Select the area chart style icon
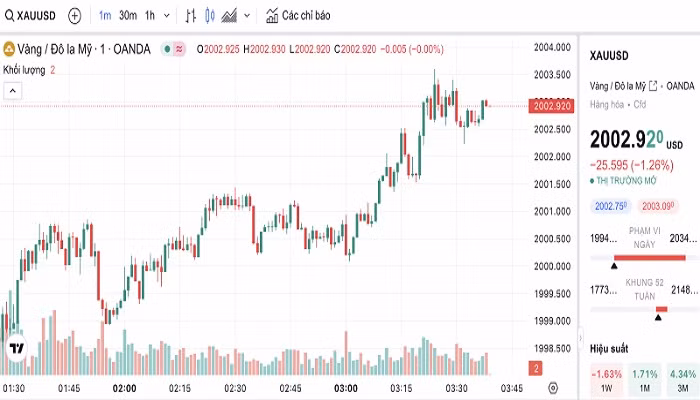Screen dimensions: 700x400 click(229, 16)
